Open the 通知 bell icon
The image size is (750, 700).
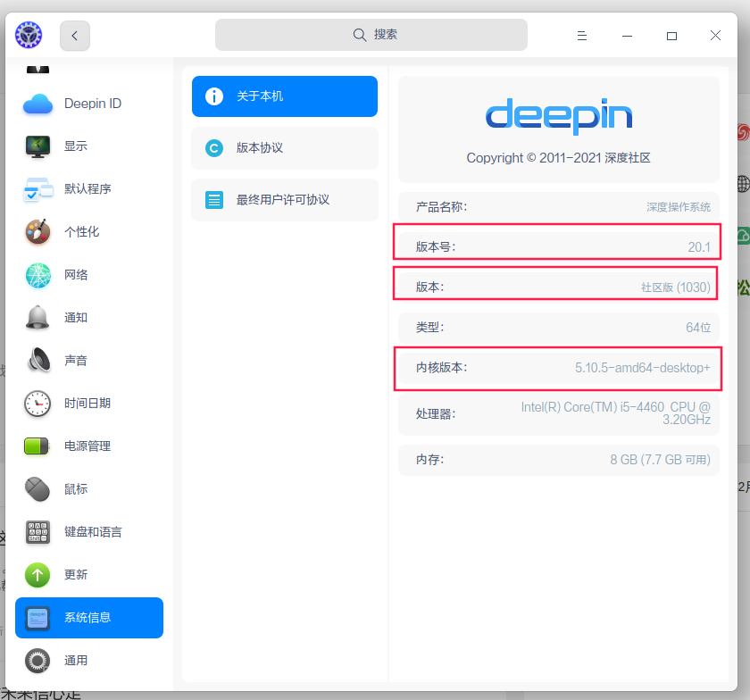pos(37,317)
